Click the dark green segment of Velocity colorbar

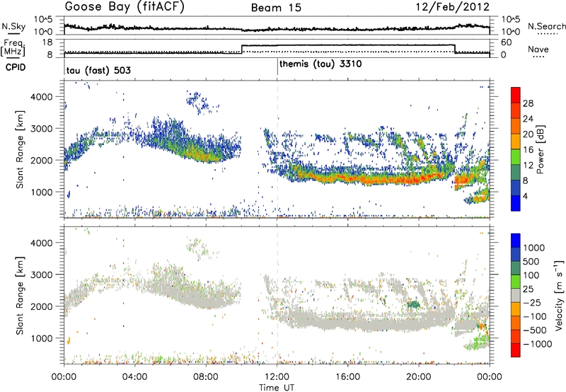tap(516, 268)
